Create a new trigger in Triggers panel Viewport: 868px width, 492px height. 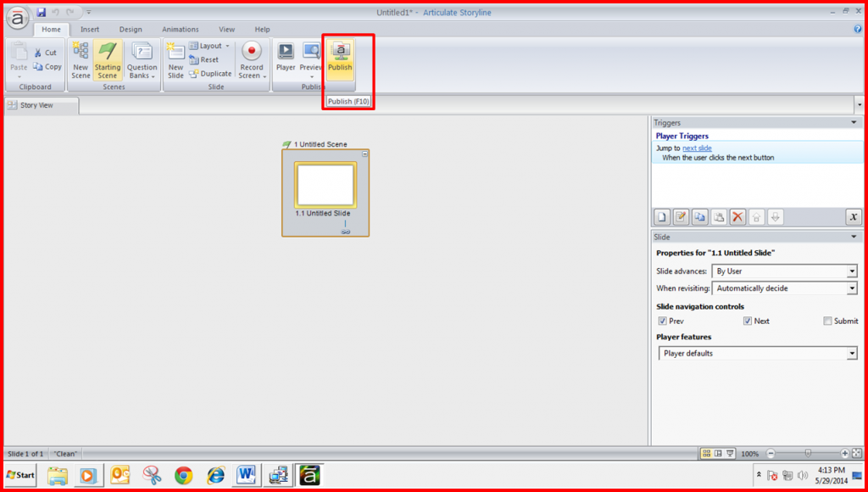(662, 217)
